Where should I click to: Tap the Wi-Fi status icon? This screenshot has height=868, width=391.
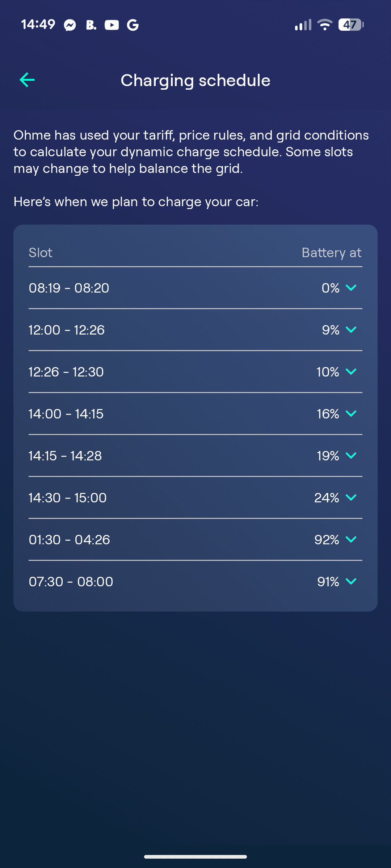(x=324, y=25)
